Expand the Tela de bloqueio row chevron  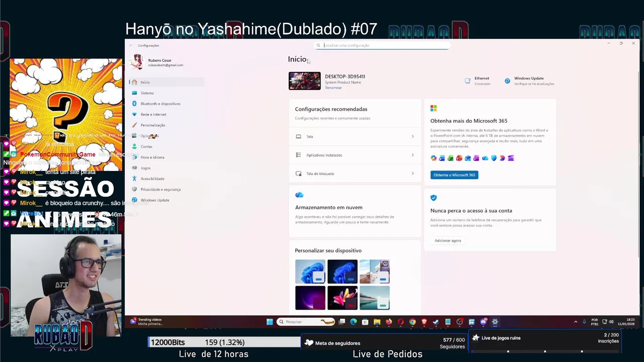click(x=413, y=173)
